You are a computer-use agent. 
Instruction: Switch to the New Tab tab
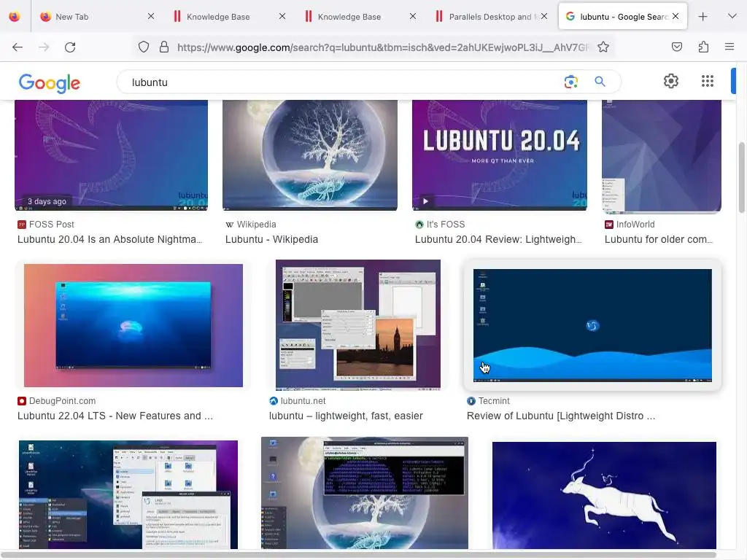pos(98,17)
